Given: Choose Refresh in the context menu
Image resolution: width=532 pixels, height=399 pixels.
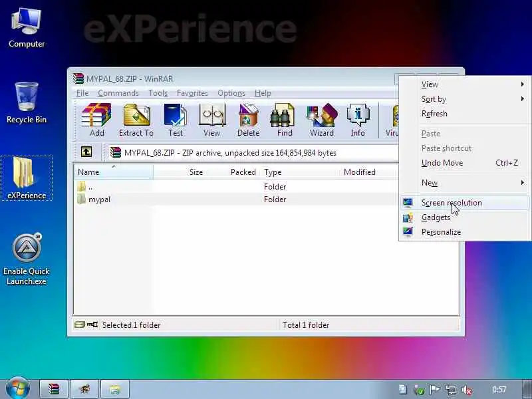Looking at the screenshot, I should coord(464,114).
